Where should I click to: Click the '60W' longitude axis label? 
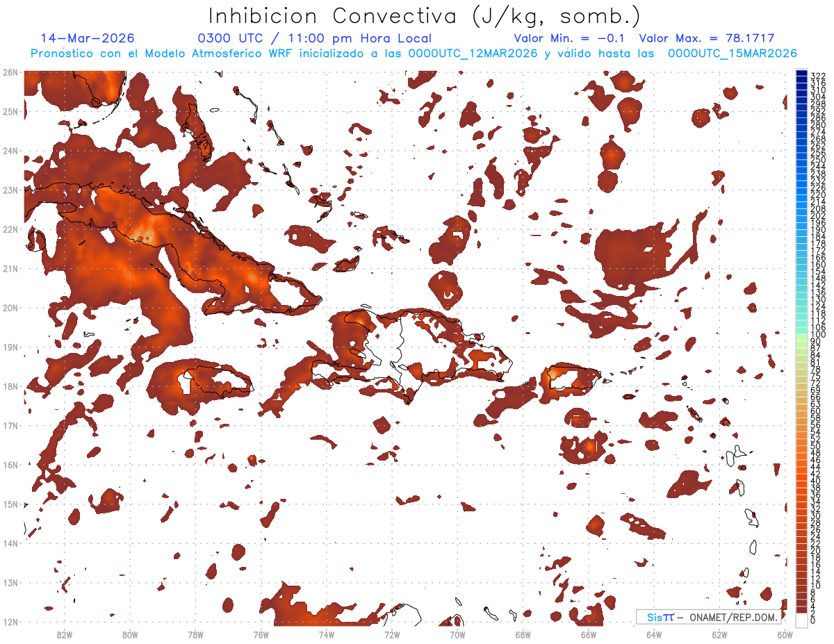click(x=785, y=634)
